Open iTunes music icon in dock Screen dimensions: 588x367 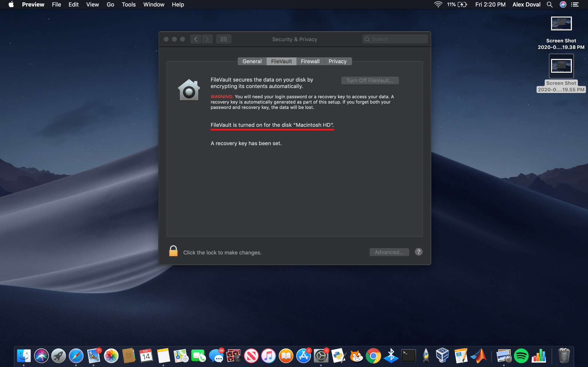pyautogui.click(x=269, y=356)
